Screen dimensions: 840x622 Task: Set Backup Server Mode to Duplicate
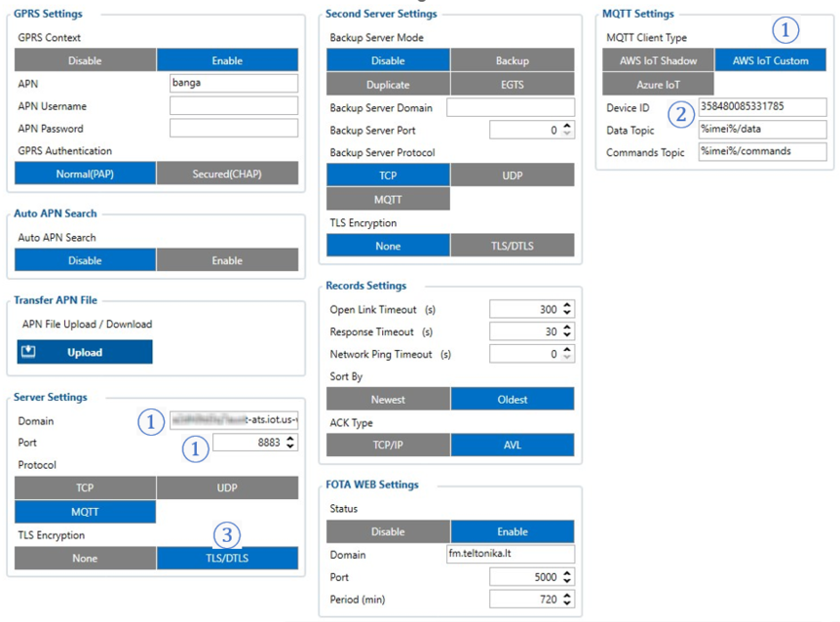coord(387,83)
